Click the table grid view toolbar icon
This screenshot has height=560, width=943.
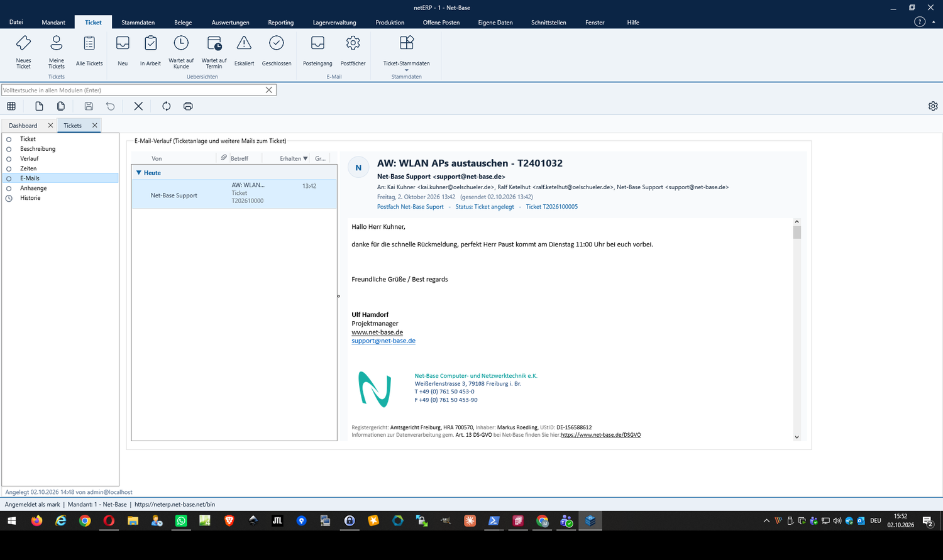[11, 106]
